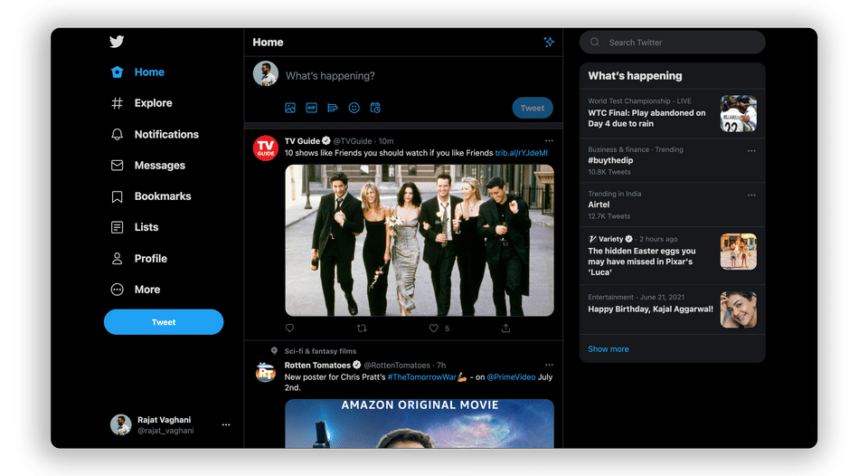Add a GIF to the tweet
868x476 pixels.
coord(312,108)
